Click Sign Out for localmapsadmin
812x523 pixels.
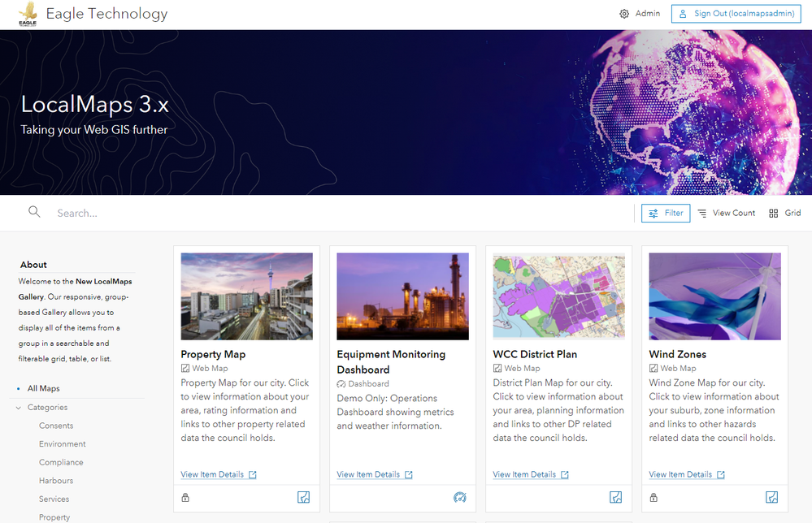[x=736, y=13]
